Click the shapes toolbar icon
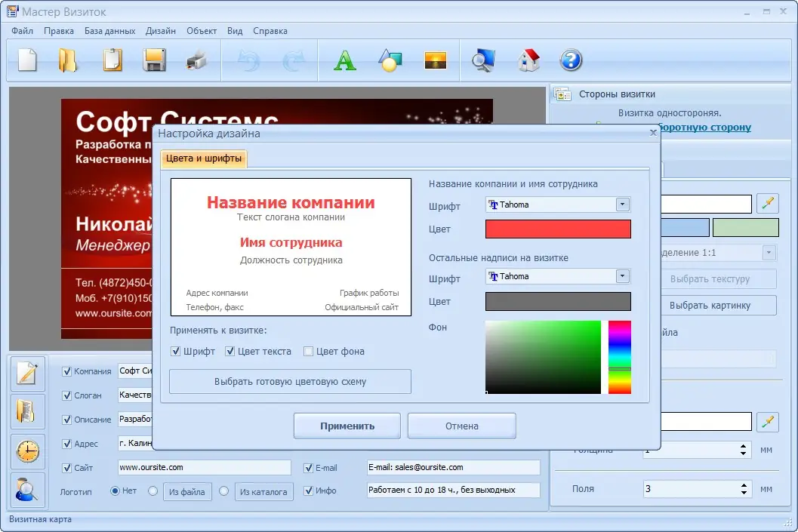The width and height of the screenshot is (798, 532). pos(390,60)
